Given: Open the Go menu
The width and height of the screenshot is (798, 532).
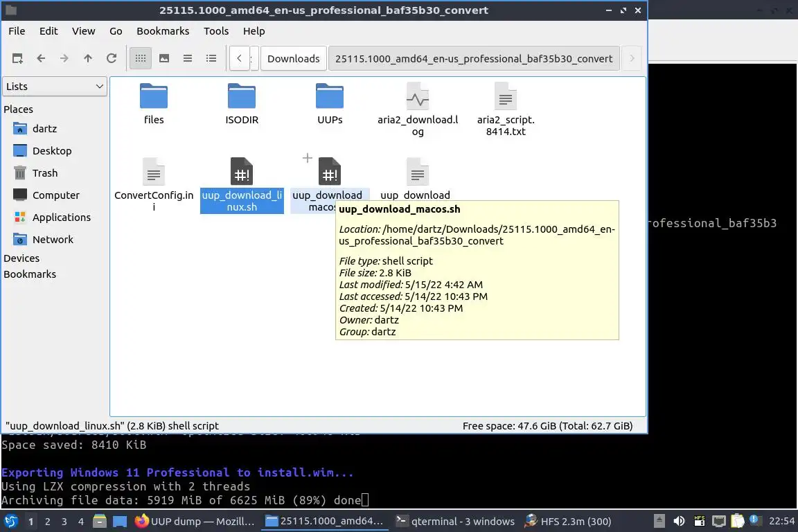Looking at the screenshot, I should 116,31.
